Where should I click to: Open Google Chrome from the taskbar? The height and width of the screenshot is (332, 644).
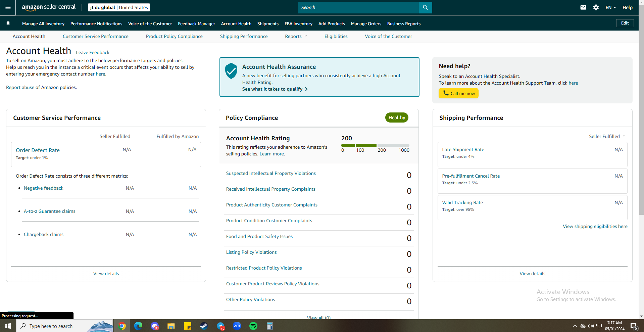(x=122, y=326)
